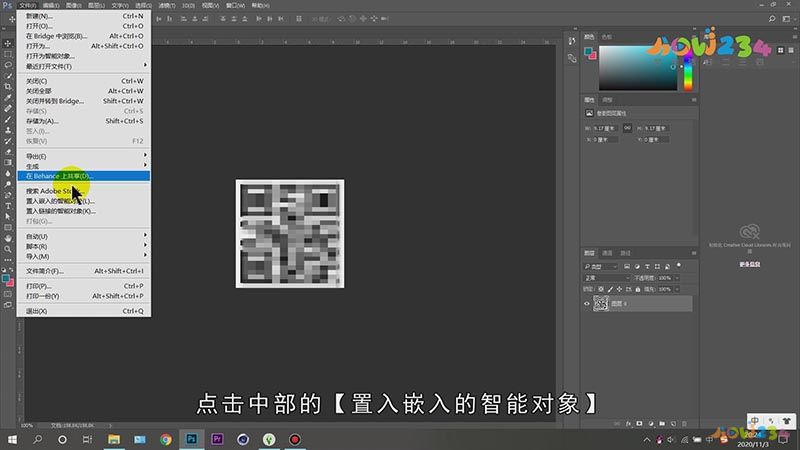
Task: Toggle Quick Mask mode
Action: (8, 294)
